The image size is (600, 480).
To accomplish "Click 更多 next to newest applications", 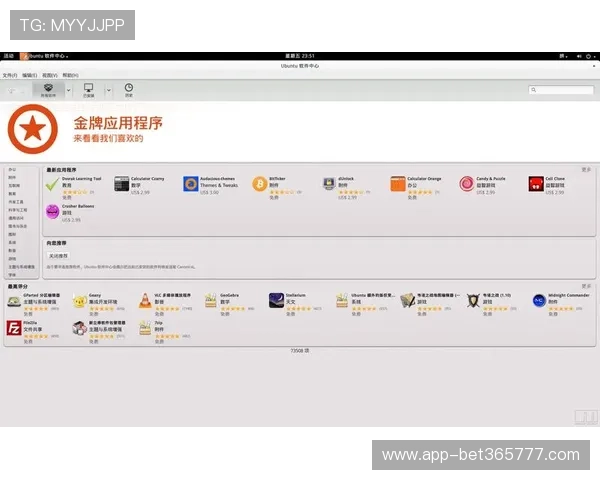I will [586, 170].
